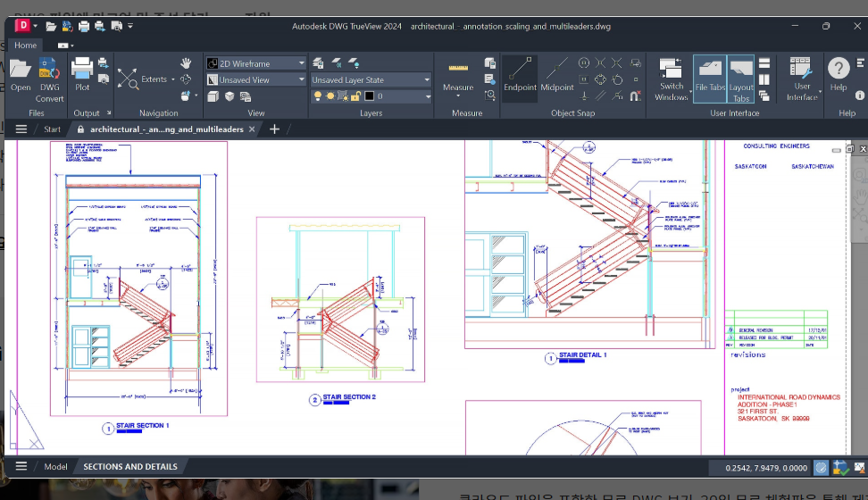
Task: Click the Cascade windows icon
Action: pyautogui.click(x=764, y=96)
